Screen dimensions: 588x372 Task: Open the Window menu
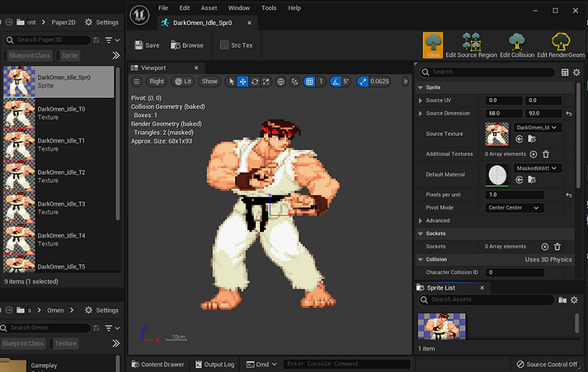tap(239, 8)
